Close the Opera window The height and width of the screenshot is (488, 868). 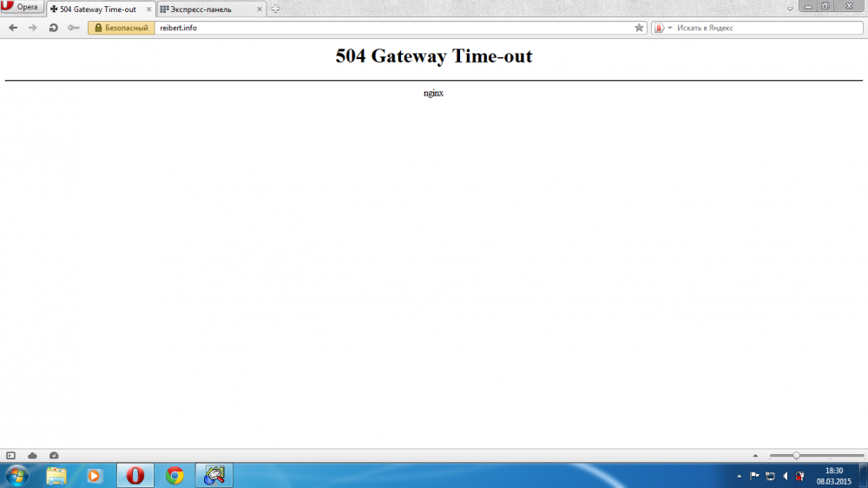(849, 6)
